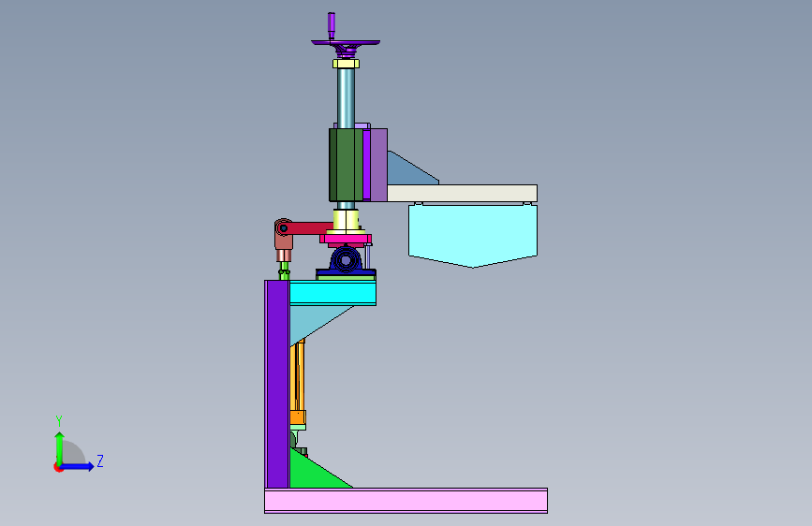Click the tall purple vertical column
The width and height of the screenshot is (812, 526).
click(x=276, y=384)
